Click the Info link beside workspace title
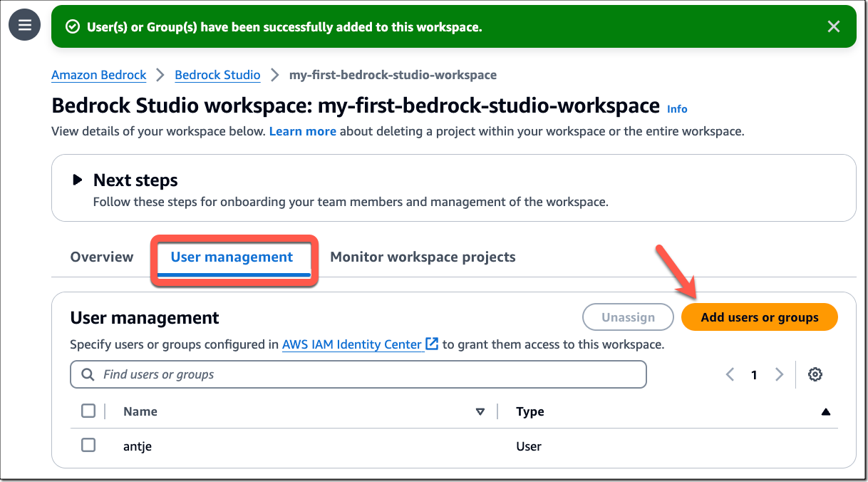Screen dimensions: 868x482 [676, 109]
